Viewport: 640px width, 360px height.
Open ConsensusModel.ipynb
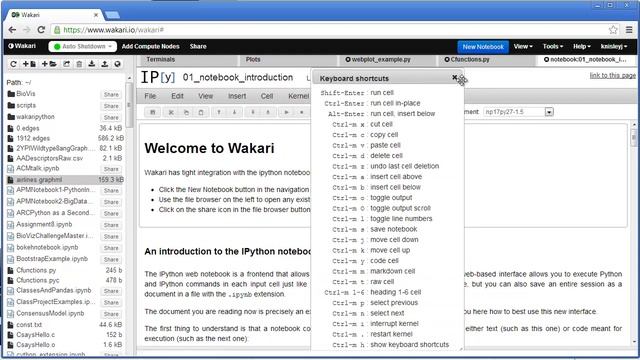click(x=50, y=313)
